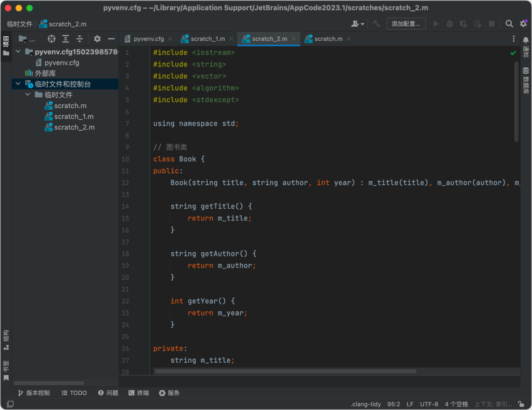The width and height of the screenshot is (532, 410).
Task: Collapse the 临时文件 folder node
Action: tap(28, 94)
